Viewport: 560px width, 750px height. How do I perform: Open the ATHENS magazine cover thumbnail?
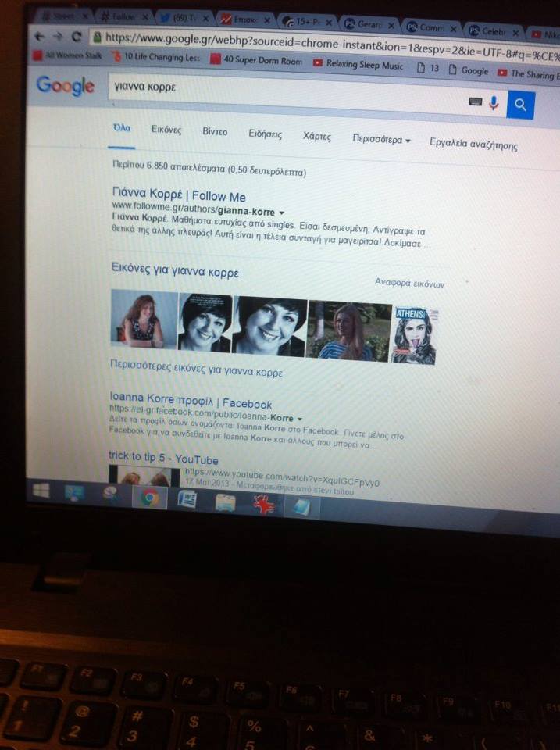(415, 335)
